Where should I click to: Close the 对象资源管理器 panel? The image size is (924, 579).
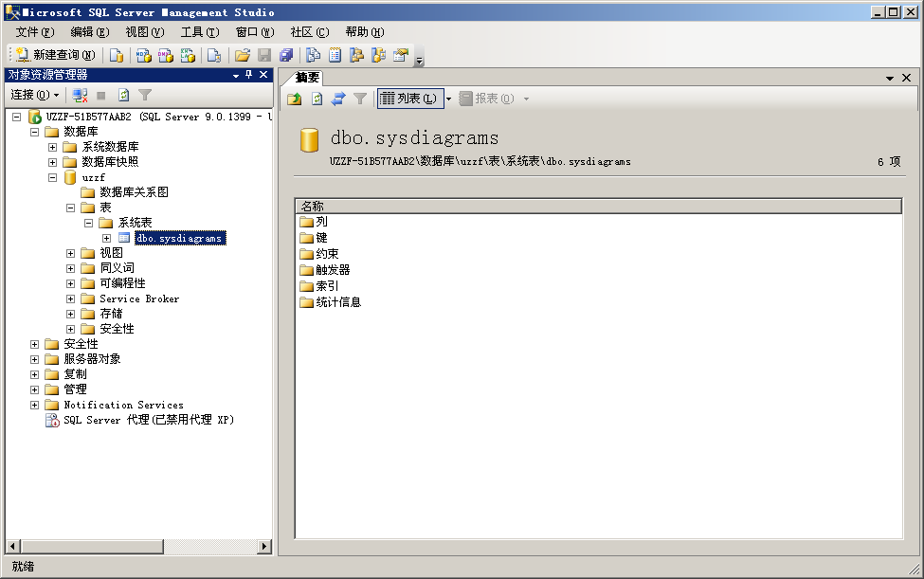coord(263,75)
